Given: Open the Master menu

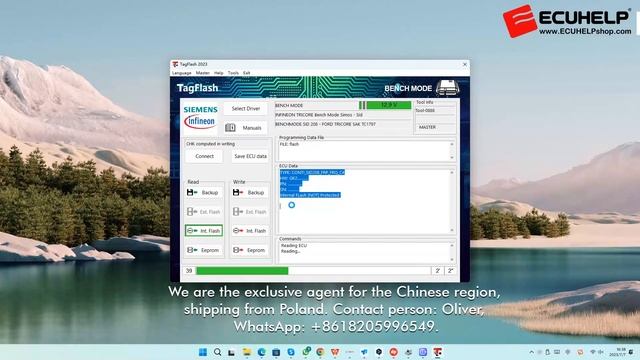Looking at the screenshot, I should click(x=202, y=73).
